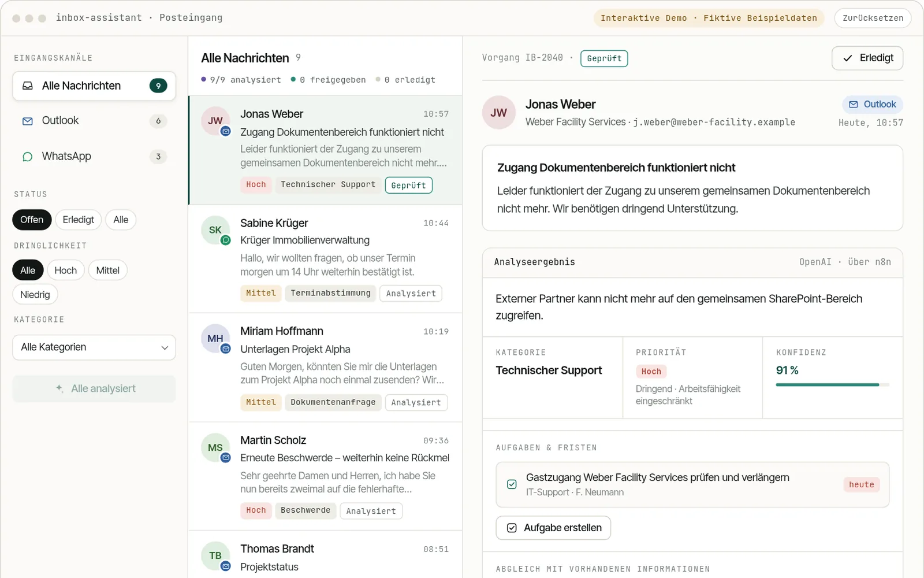Click the Outlook badge on Martin Scholz's avatar
924x578 pixels.
pyautogui.click(x=226, y=457)
